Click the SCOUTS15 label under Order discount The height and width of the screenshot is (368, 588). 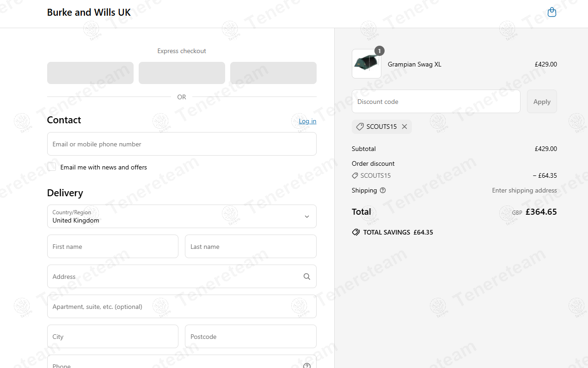coord(375,175)
